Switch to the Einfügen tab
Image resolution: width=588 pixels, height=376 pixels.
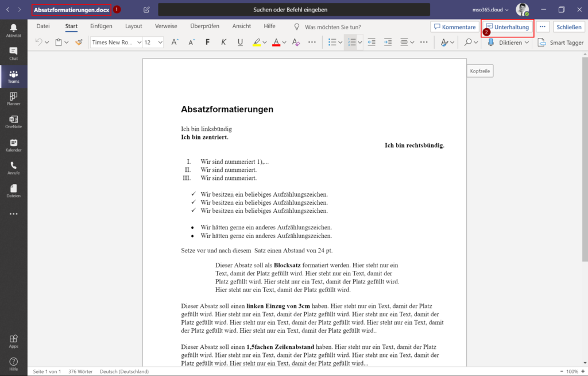coord(101,26)
